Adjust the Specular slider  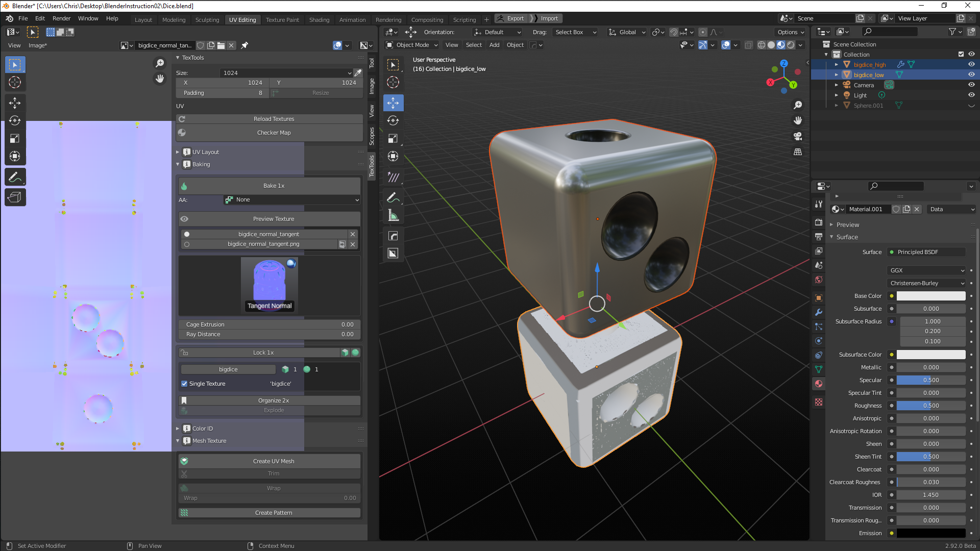[931, 380]
